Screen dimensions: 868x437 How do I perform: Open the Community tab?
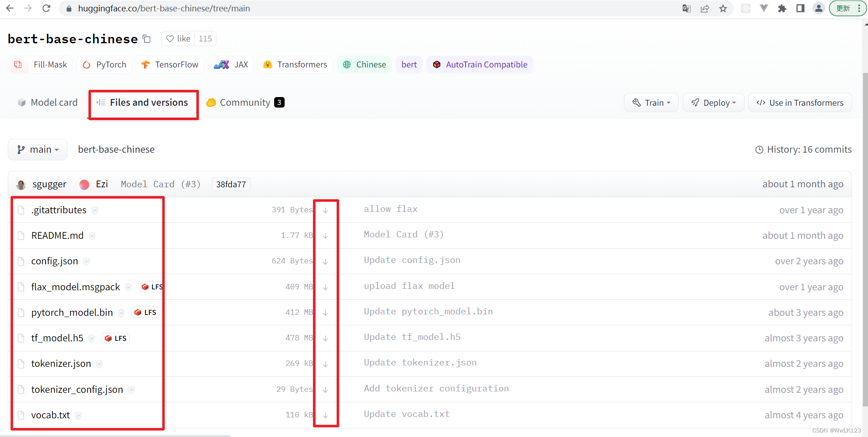click(x=245, y=102)
